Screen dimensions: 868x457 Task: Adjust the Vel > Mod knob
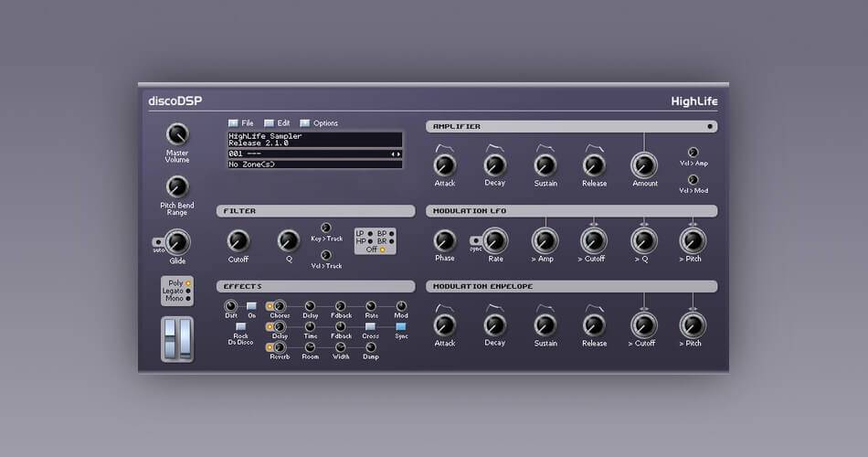point(693,179)
